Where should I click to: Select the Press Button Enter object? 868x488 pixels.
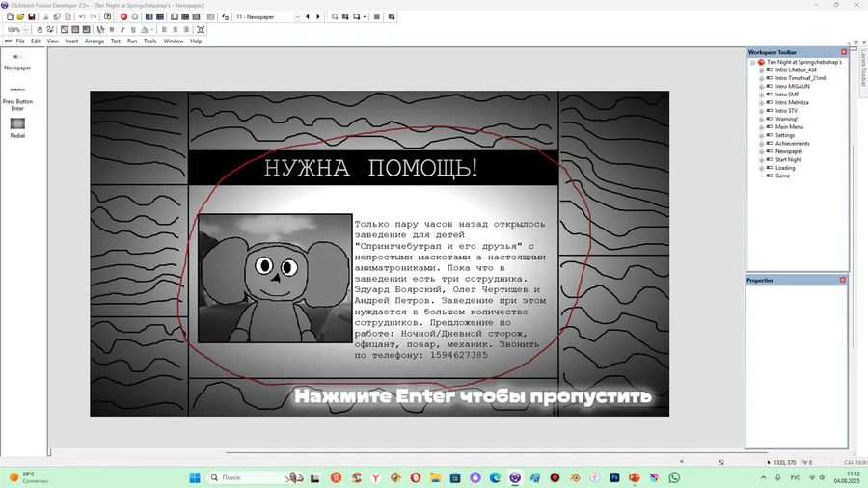pyautogui.click(x=17, y=99)
